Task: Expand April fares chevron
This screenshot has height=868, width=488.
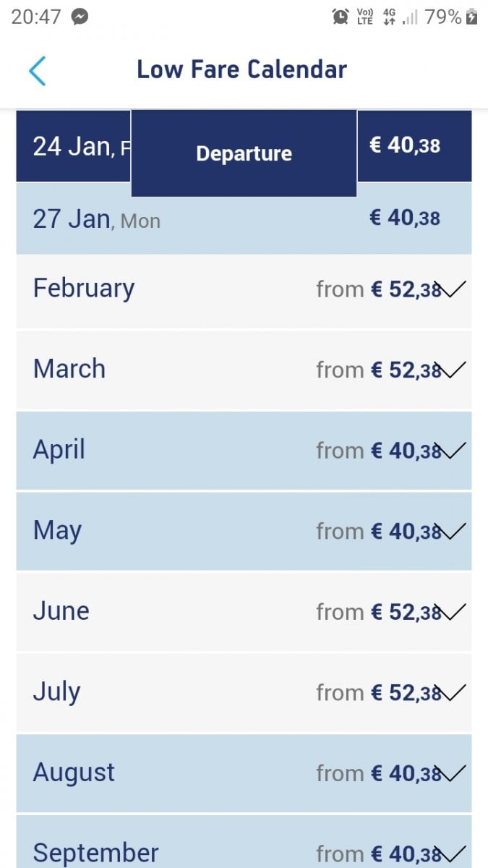Action: (453, 451)
